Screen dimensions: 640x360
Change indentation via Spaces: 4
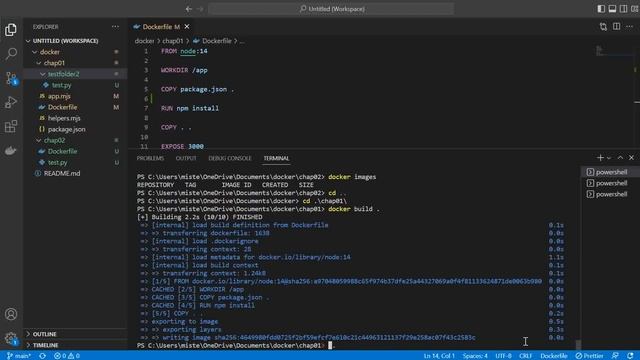pyautogui.click(x=475, y=356)
